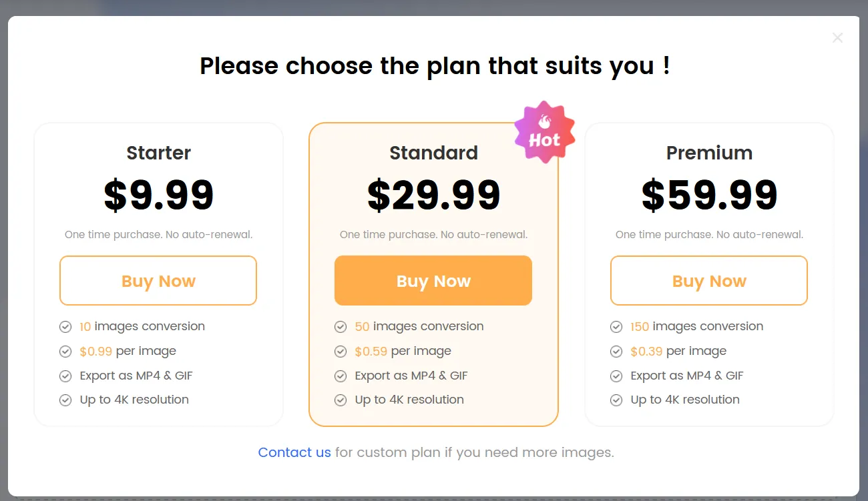Click the checkmark beside $0.39 per image
Screen dimensions: 868x501
616,351
